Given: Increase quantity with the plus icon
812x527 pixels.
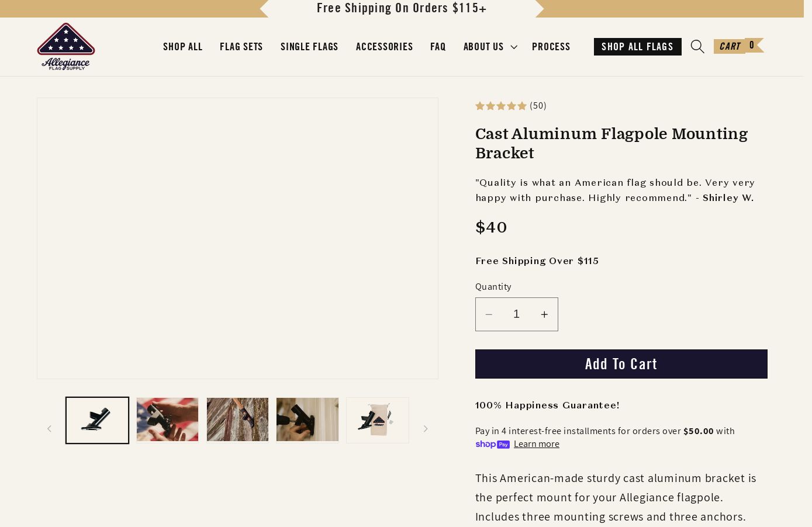Looking at the screenshot, I should (x=544, y=314).
